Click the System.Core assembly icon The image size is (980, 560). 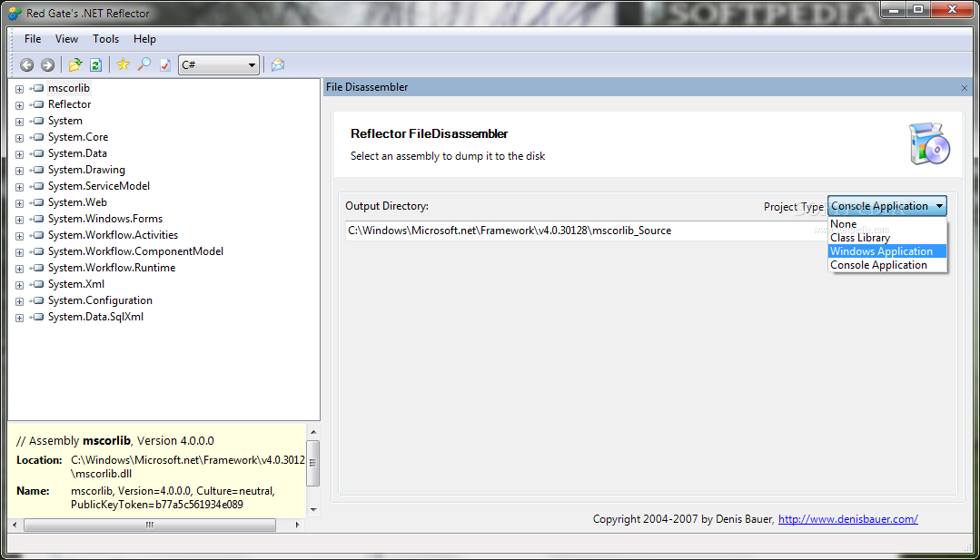tap(37, 137)
